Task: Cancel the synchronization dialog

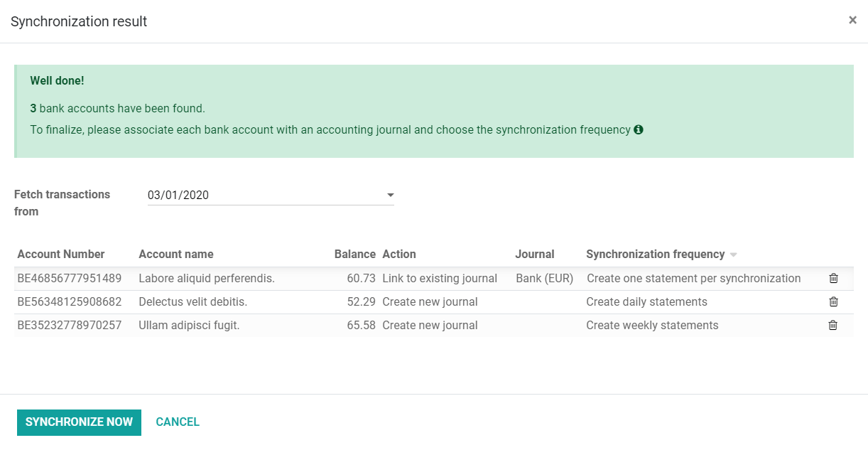Action: (x=178, y=422)
